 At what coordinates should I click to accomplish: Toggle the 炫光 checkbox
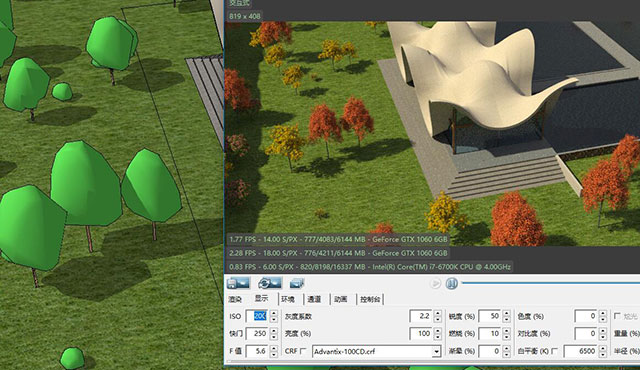coord(617,316)
